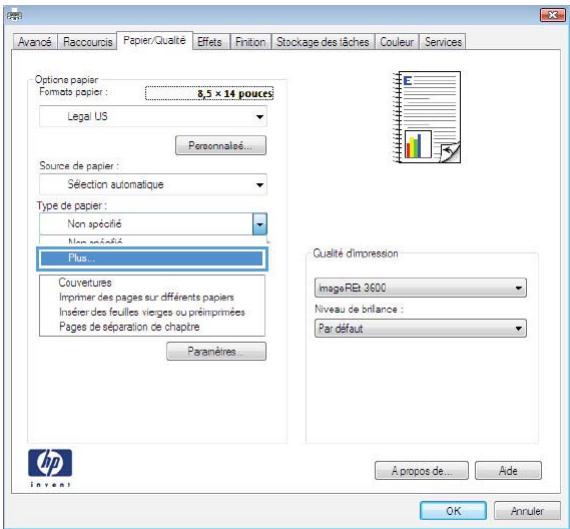The width and height of the screenshot is (570, 529).
Task: Click the Type de papier dropdown arrow
Action: [x=260, y=224]
